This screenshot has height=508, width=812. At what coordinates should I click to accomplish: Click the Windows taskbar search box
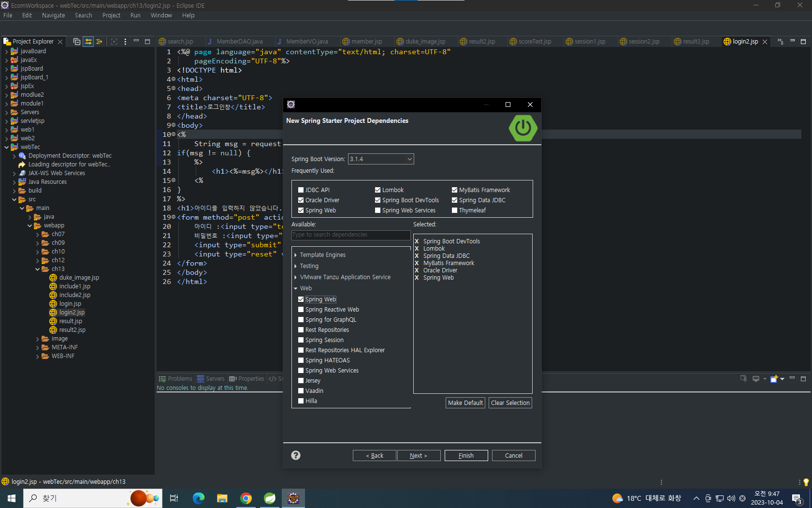pyautogui.click(x=92, y=498)
